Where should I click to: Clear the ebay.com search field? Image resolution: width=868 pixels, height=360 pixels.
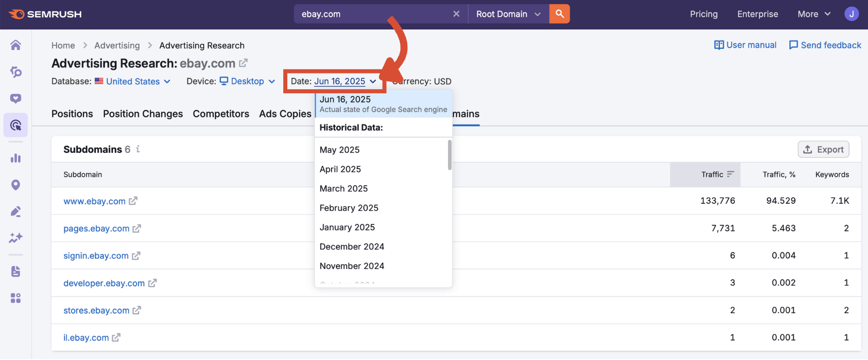[456, 14]
